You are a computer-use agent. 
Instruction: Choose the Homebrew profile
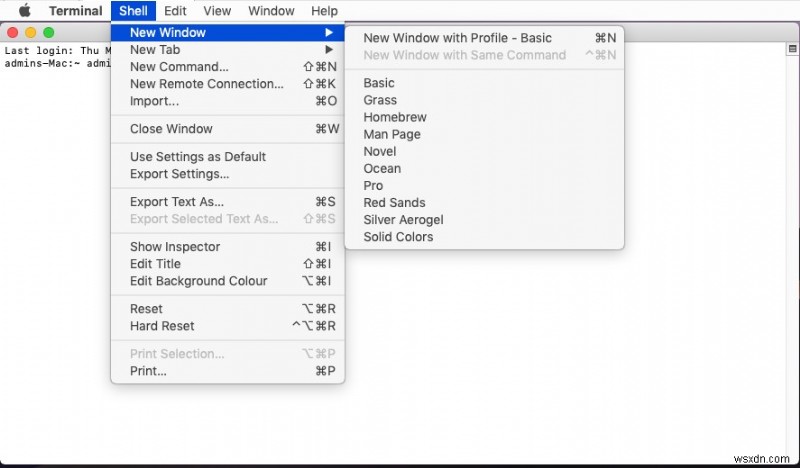(x=394, y=117)
